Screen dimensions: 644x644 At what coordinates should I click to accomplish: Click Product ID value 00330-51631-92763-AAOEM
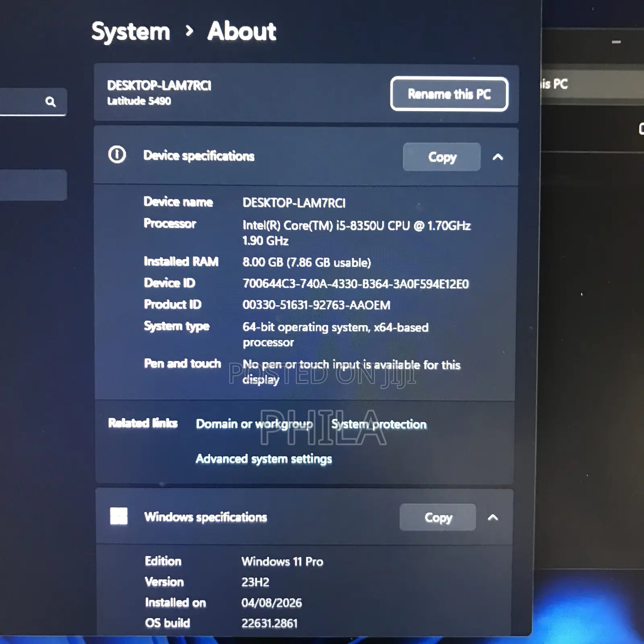(x=316, y=305)
